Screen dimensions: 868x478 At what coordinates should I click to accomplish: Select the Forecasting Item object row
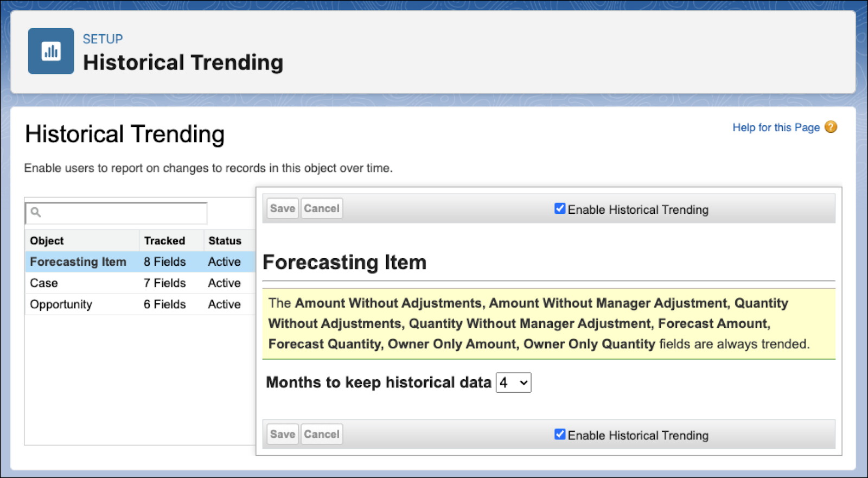(140, 262)
